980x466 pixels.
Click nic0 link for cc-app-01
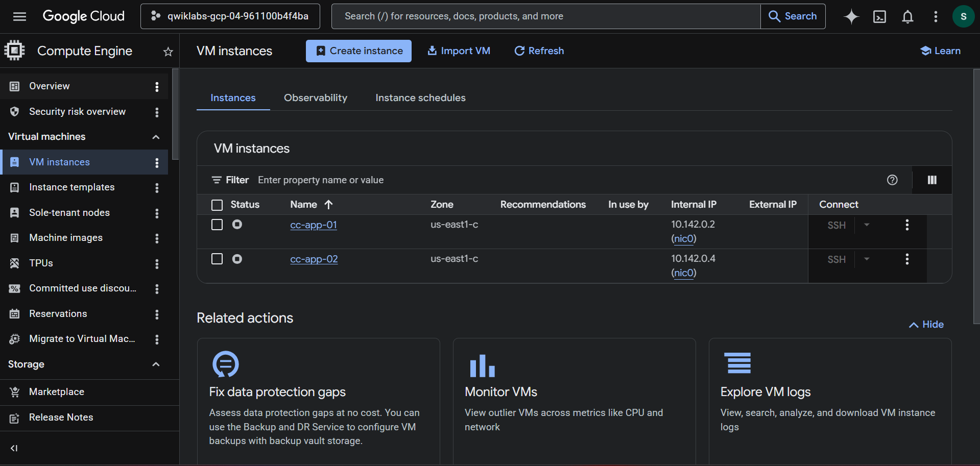[684, 239]
